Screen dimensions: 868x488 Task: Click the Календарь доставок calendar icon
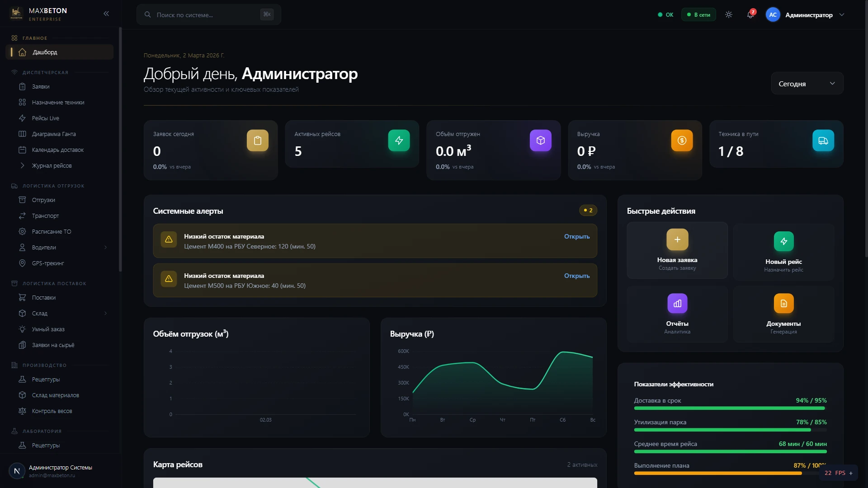click(x=22, y=150)
